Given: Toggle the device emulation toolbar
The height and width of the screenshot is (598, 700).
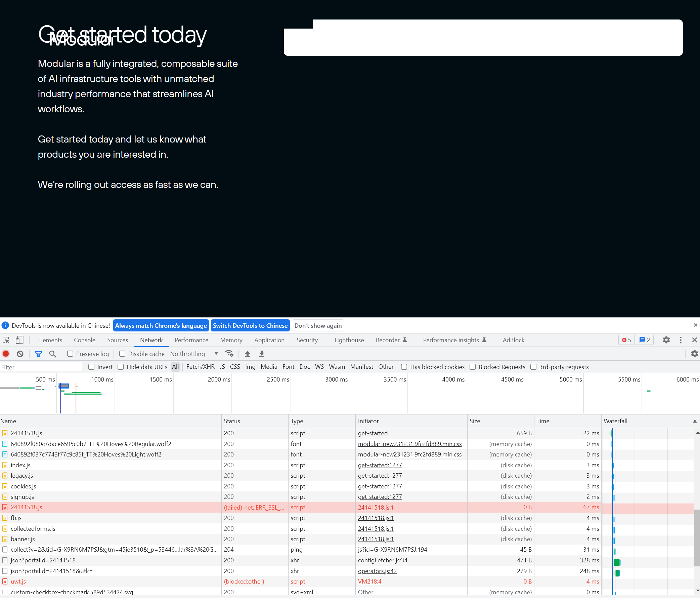Looking at the screenshot, I should click(x=19, y=340).
